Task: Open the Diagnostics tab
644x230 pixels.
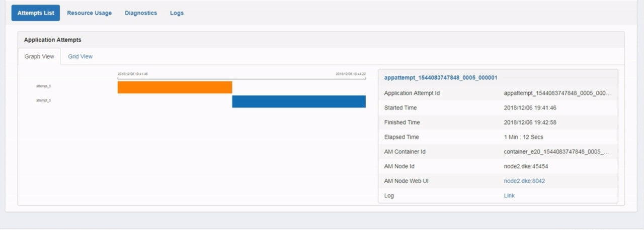Action: click(x=141, y=13)
